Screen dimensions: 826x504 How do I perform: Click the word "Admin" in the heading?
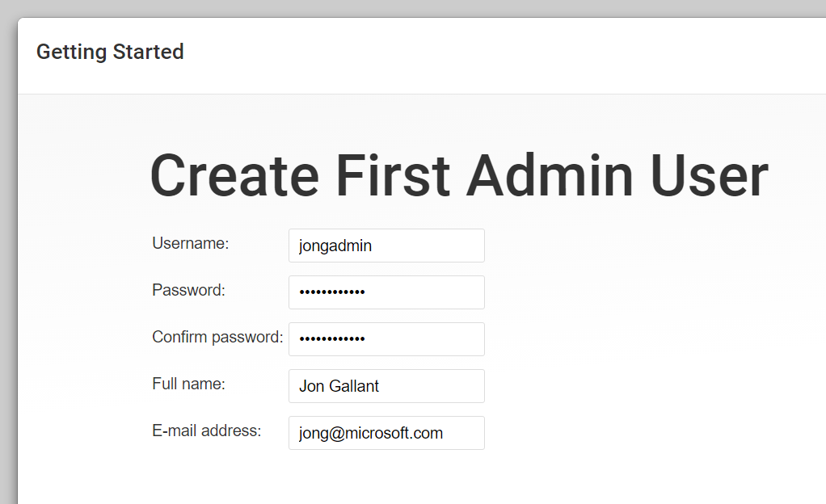(550, 177)
